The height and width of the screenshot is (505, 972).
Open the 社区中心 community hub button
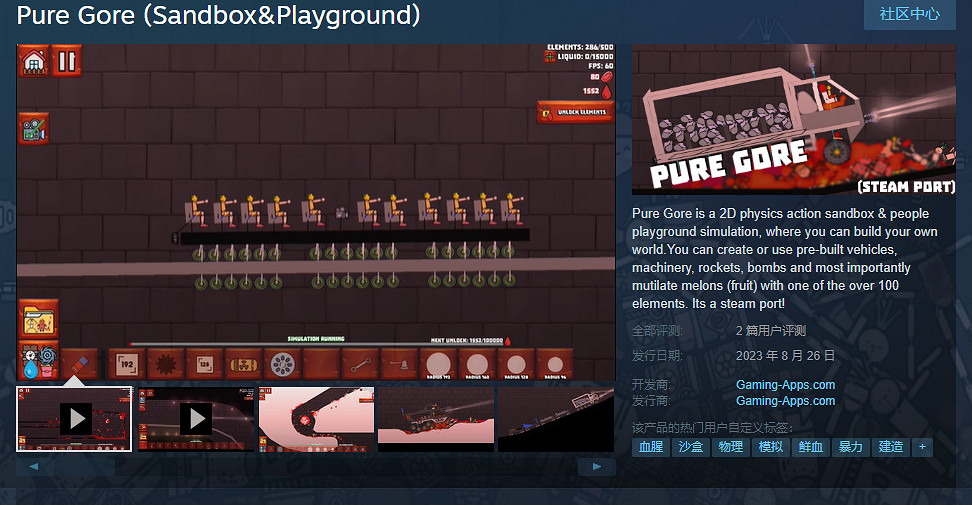point(909,14)
